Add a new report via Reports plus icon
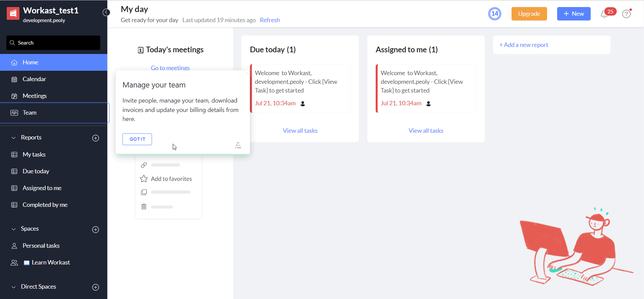Screen dimensions: 644x299 tap(96, 138)
